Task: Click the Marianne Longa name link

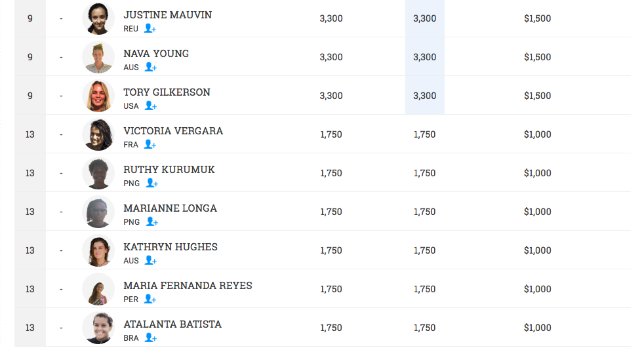Action: point(170,208)
